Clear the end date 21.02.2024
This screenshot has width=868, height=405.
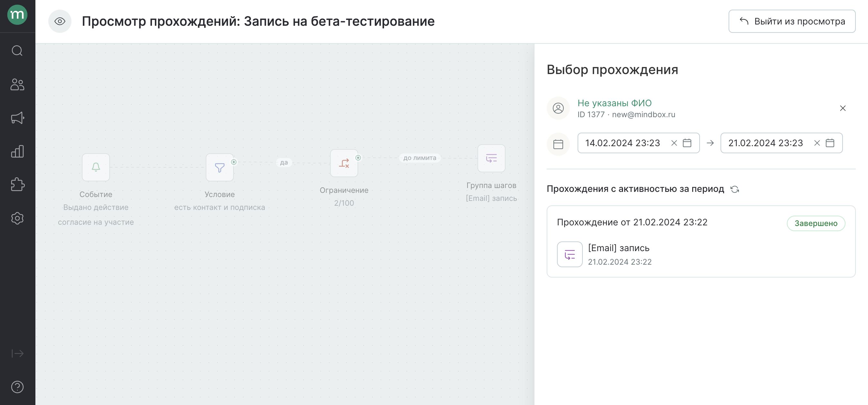click(x=817, y=143)
